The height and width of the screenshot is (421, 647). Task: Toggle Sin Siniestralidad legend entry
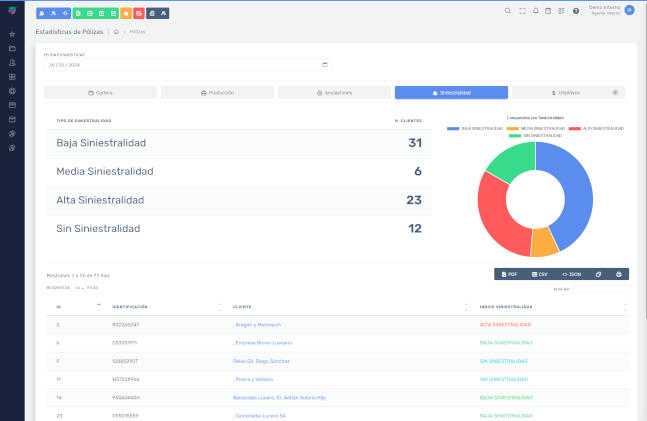[x=534, y=135]
